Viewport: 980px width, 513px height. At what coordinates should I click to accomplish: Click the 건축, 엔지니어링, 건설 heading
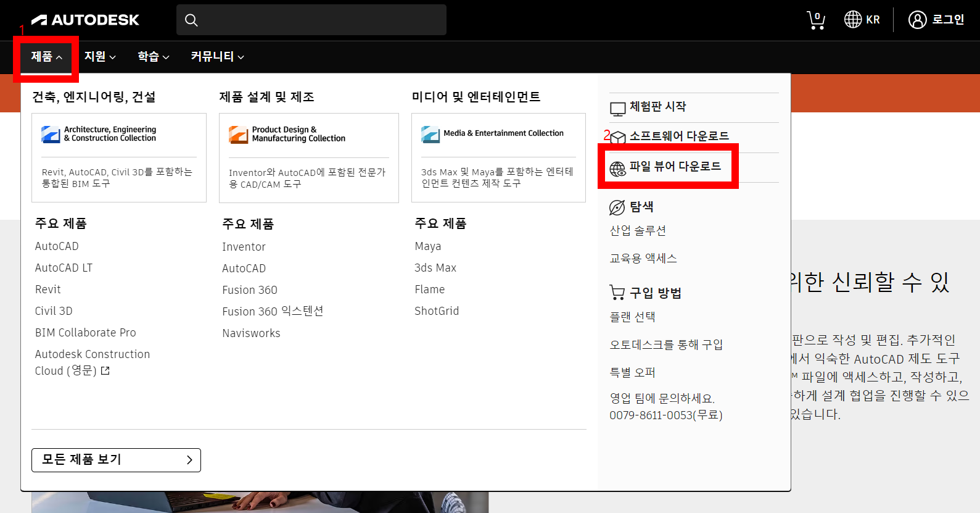[x=94, y=97]
